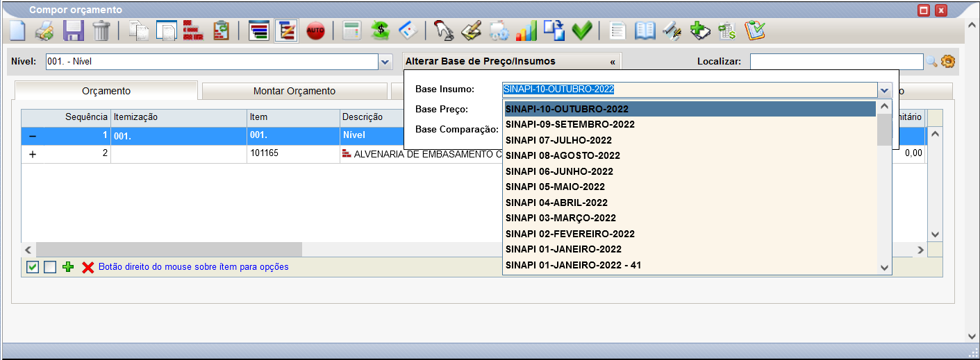Image resolution: width=980 pixels, height=360 pixels.
Task: Click the green check mark toolbar icon
Action: click(x=582, y=31)
